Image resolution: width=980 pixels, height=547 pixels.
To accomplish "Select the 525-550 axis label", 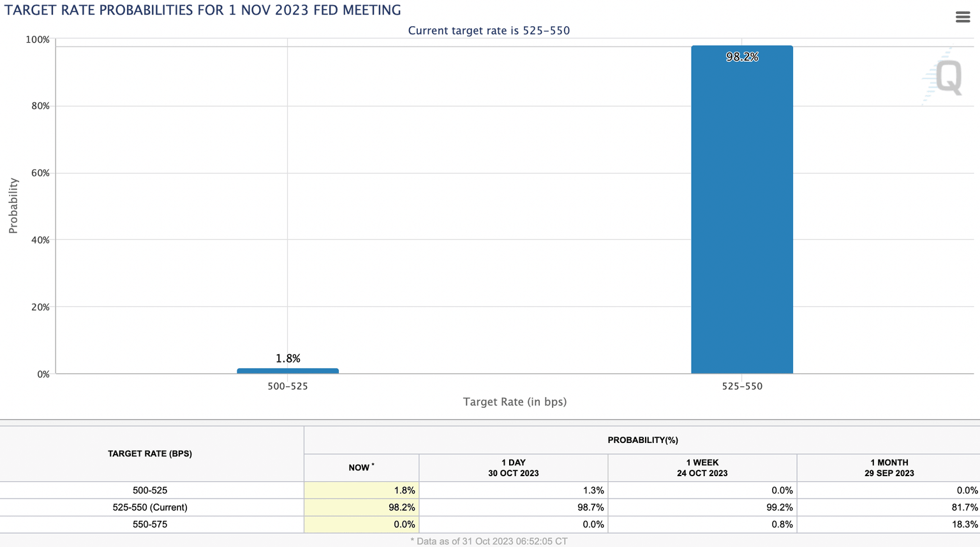I will 741,386.
